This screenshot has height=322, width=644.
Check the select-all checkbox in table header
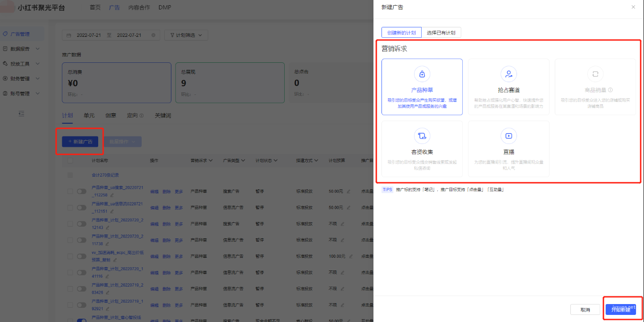click(70, 161)
